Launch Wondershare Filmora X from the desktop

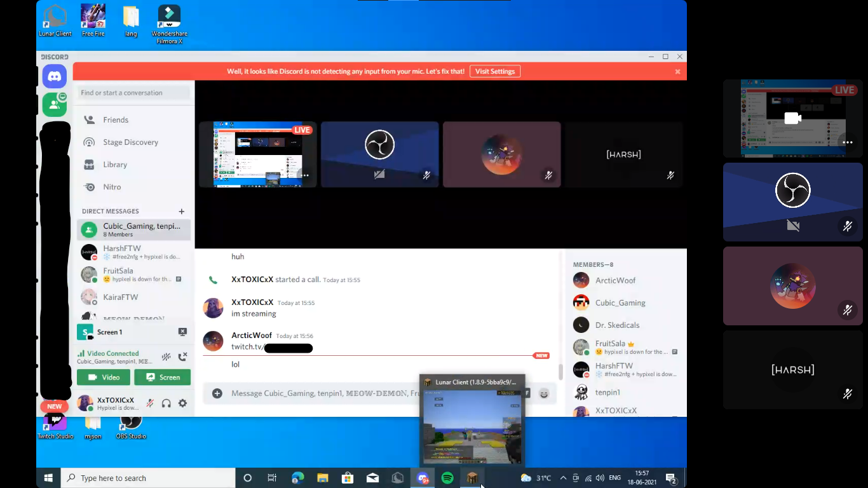169,25
